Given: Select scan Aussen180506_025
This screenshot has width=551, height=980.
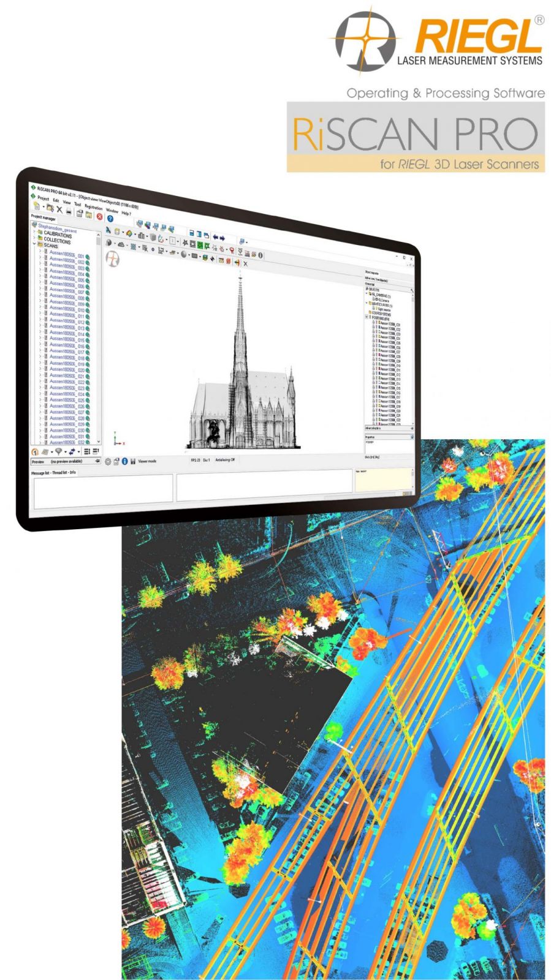Looking at the screenshot, I should coord(67,400).
